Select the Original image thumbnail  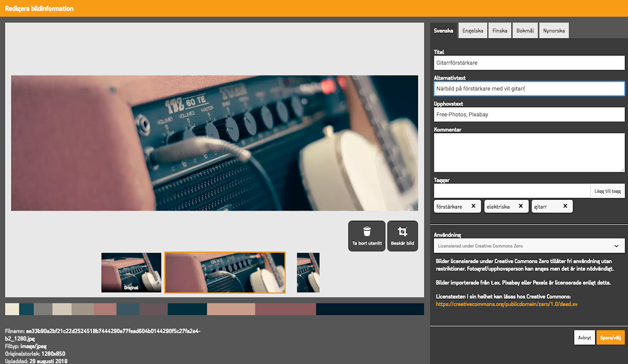tap(131, 273)
